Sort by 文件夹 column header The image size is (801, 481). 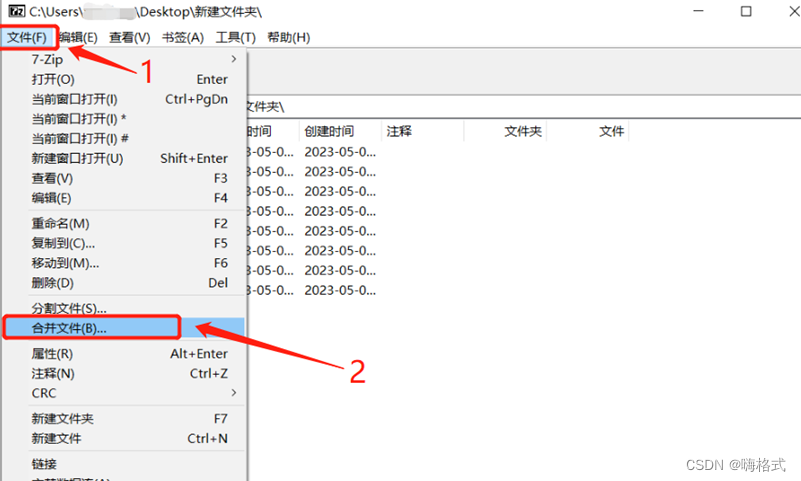click(505, 131)
